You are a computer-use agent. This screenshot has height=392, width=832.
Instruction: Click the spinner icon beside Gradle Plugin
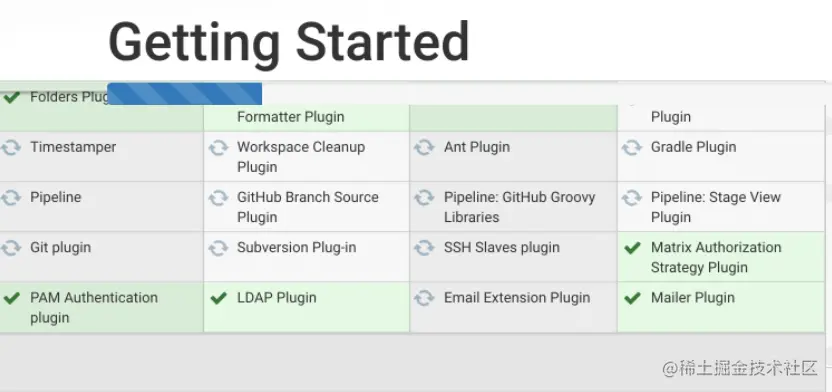(632, 147)
